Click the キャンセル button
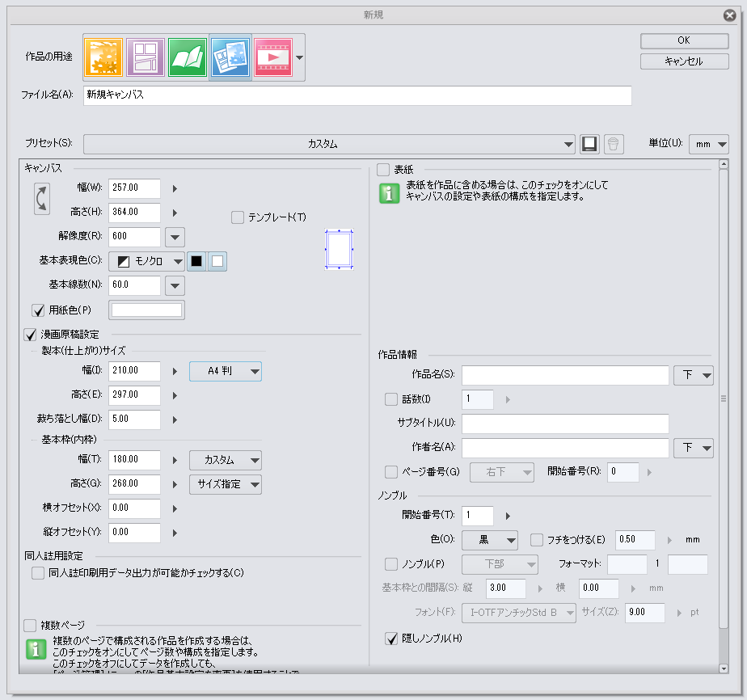The height and width of the screenshot is (700, 747). point(685,61)
